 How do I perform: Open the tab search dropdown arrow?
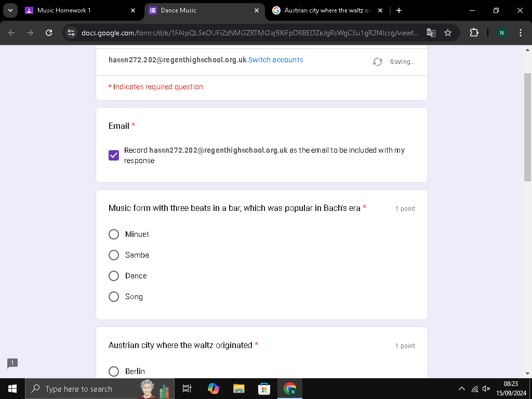10,10
